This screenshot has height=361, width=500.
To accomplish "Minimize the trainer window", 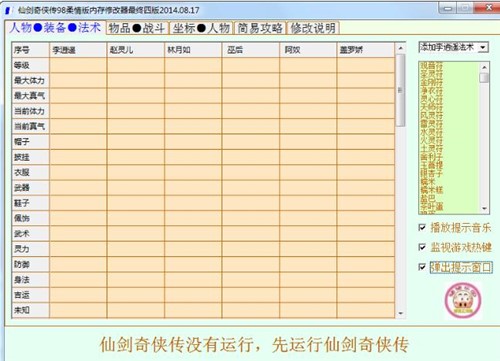I will coord(448,8).
